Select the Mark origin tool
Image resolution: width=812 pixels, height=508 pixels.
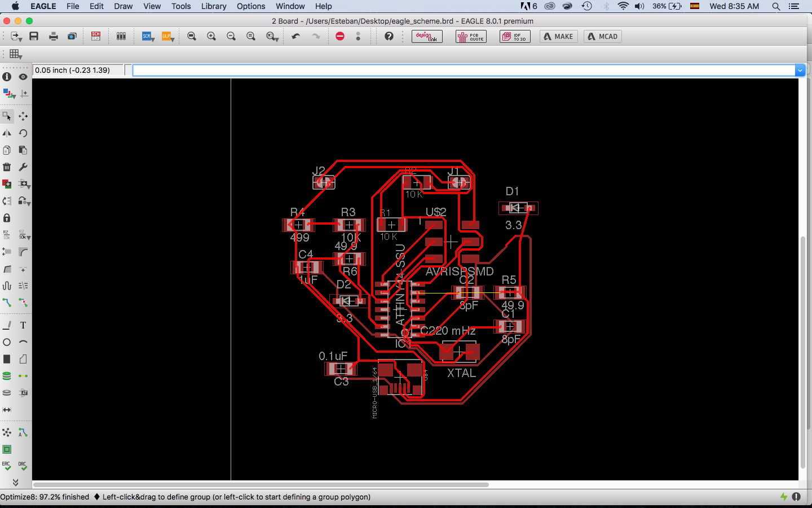(23, 94)
